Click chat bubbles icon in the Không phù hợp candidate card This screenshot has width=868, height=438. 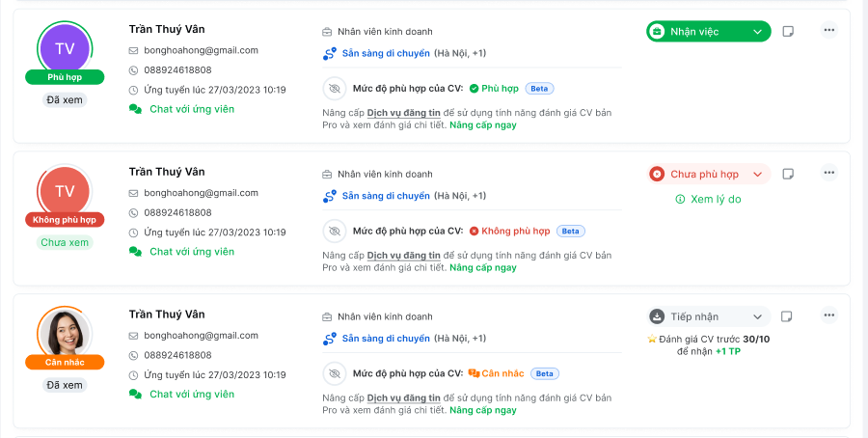coord(135,252)
